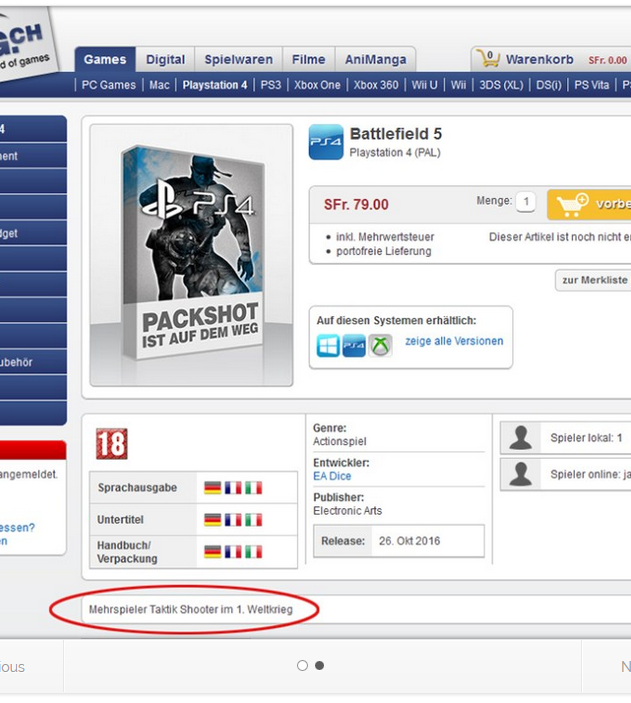The width and height of the screenshot is (631, 703).
Task: Select Wii in platform bar
Action: coord(458,85)
